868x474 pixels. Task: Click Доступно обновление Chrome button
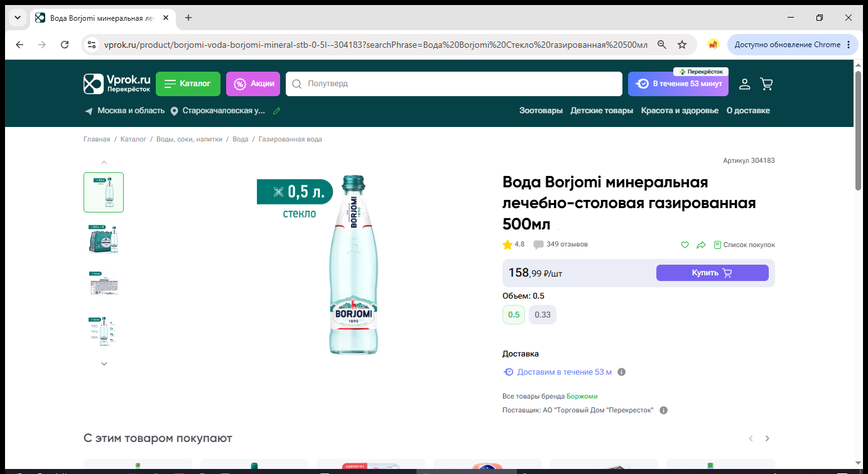(x=793, y=45)
